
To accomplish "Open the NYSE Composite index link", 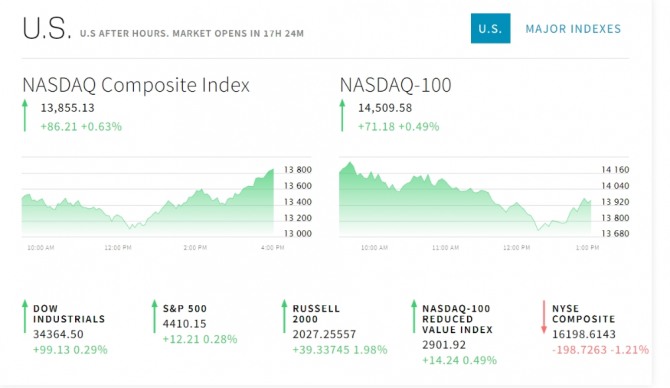I will pyautogui.click(x=583, y=314).
